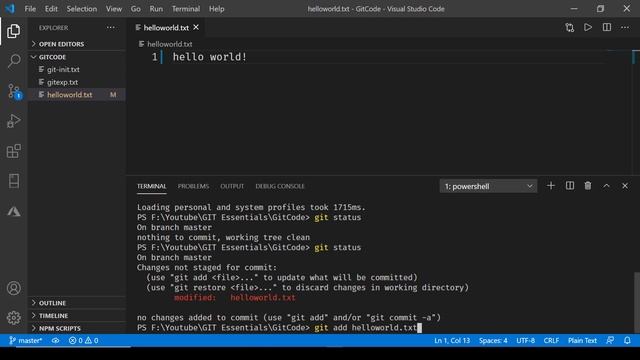
Task: Click the terminal input line with git add
Action: [x=279, y=328]
